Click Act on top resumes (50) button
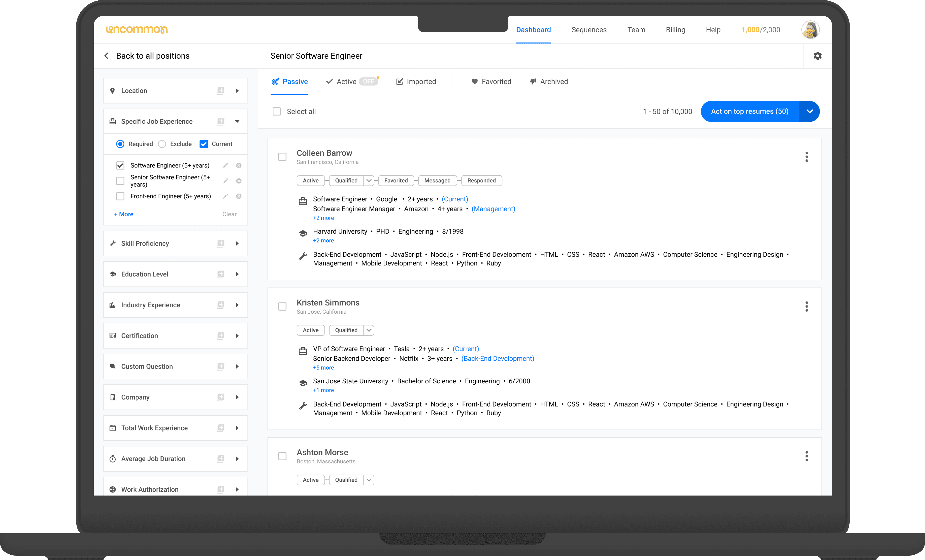Image resolution: width=925 pixels, height=560 pixels. (x=749, y=112)
